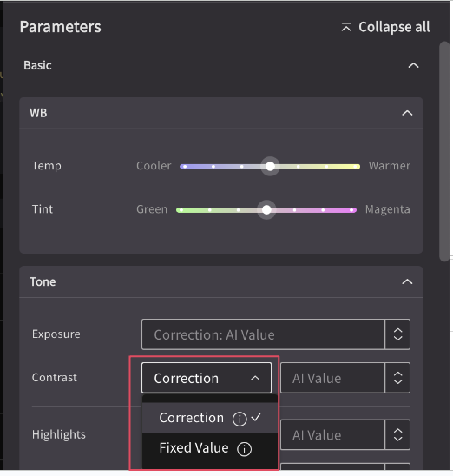Click the Contrast AI Value field
This screenshot has height=476, width=453.
pyautogui.click(x=332, y=378)
